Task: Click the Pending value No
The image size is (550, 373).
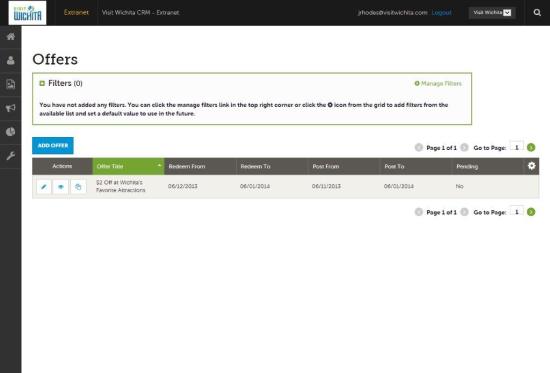Action: 460,186
